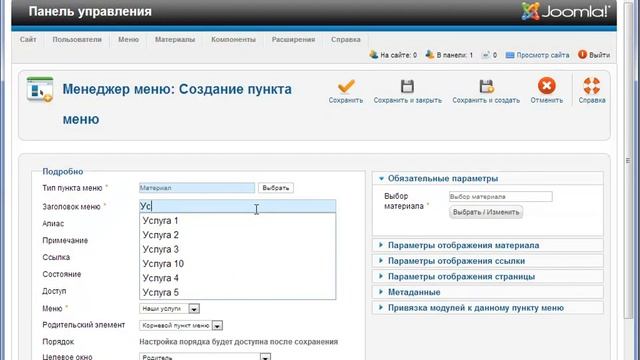Expand Параметры отображения материала
Screen dimensions: 640x360
click(488, 245)
